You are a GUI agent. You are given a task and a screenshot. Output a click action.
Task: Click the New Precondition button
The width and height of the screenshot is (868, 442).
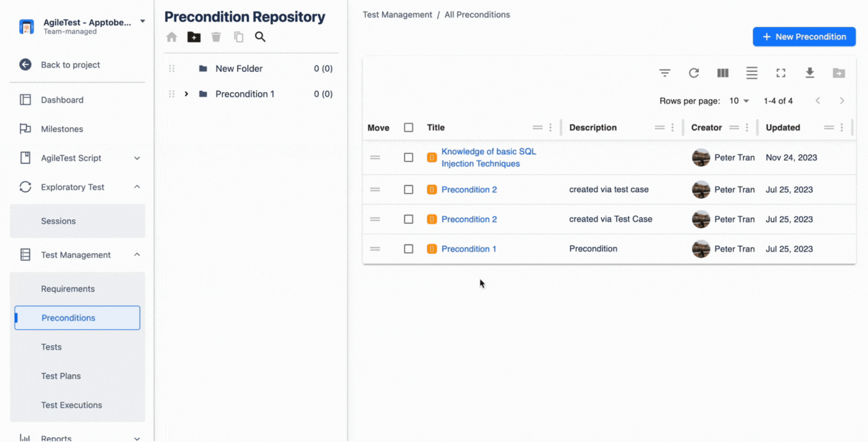[804, 37]
